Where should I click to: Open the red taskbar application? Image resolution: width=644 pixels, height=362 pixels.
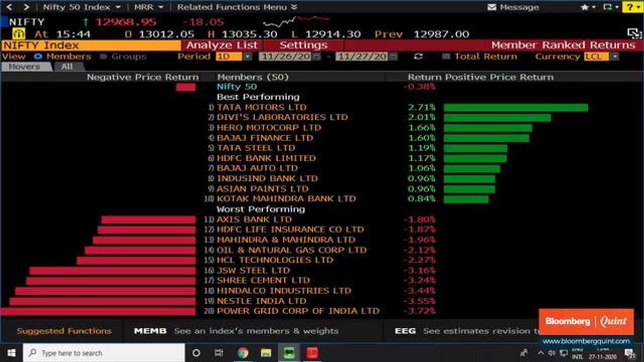click(312, 353)
